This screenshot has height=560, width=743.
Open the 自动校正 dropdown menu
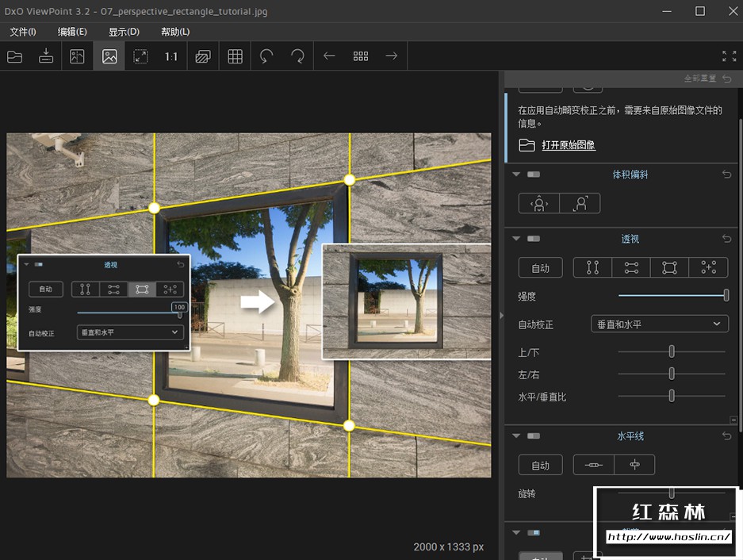[659, 324]
